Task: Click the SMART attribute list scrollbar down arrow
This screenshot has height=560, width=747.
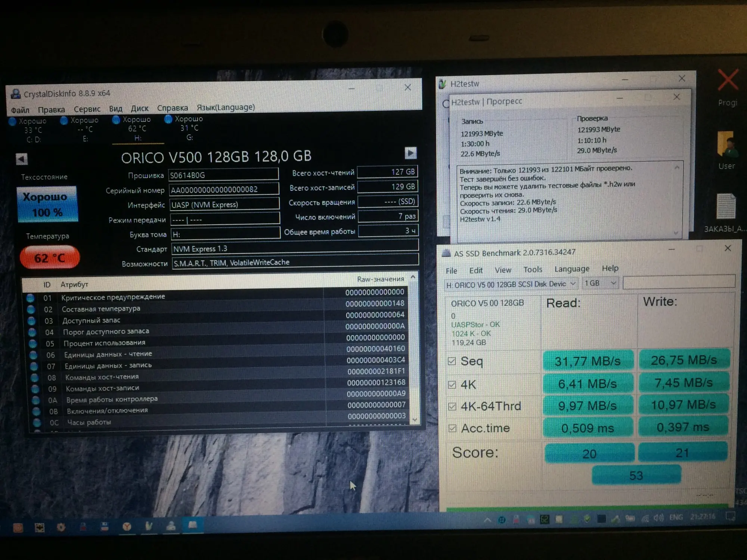Action: 414,420
